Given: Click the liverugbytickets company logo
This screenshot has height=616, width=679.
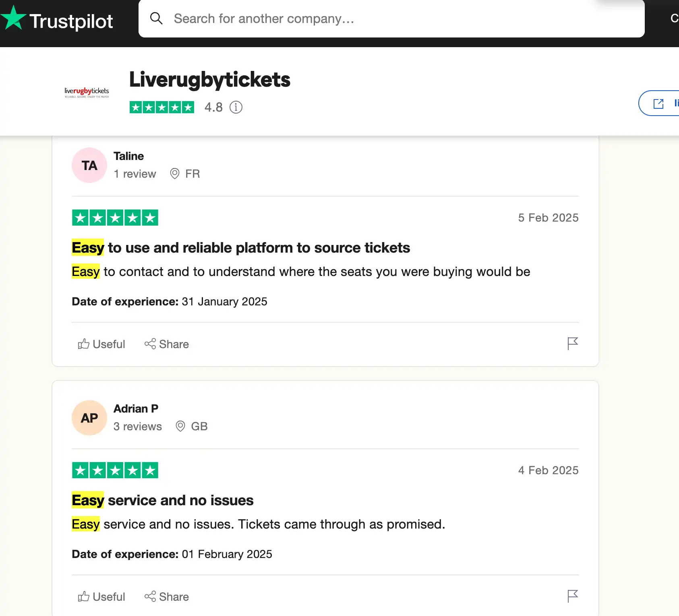Looking at the screenshot, I should (x=87, y=91).
